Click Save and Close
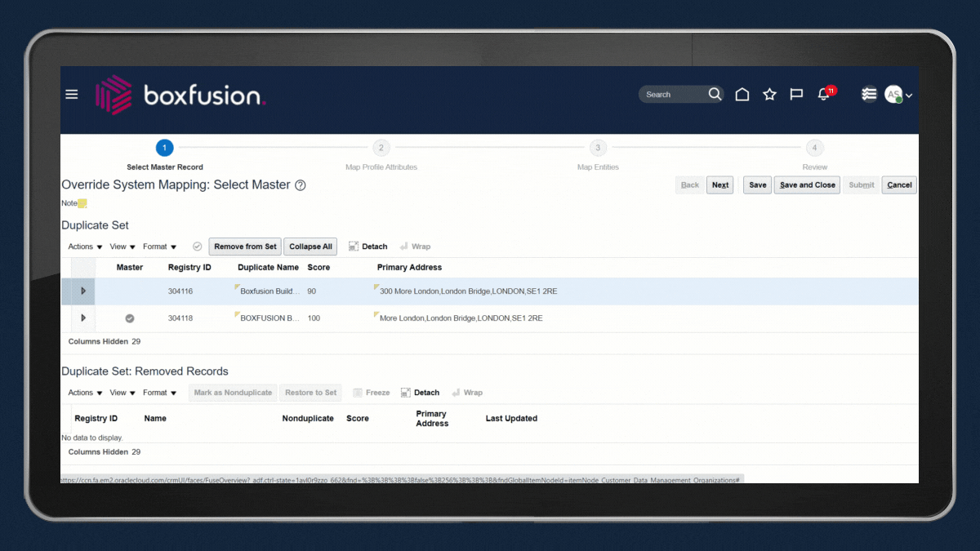The height and width of the screenshot is (551, 980). [807, 185]
